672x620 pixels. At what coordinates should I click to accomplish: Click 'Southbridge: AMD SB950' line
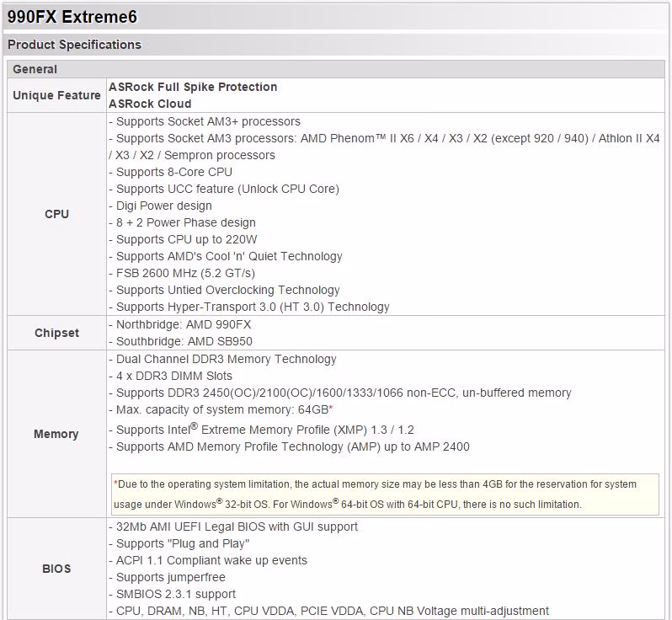coord(180,341)
